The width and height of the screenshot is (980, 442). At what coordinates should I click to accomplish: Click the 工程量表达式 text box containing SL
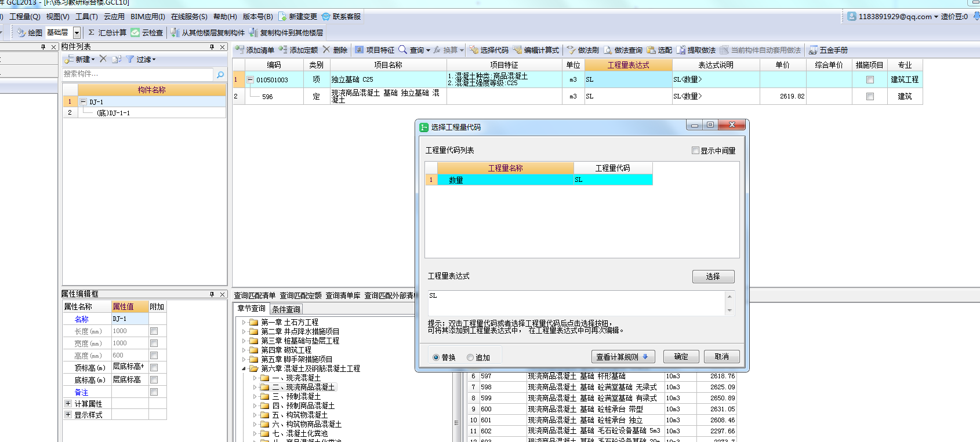(x=577, y=303)
